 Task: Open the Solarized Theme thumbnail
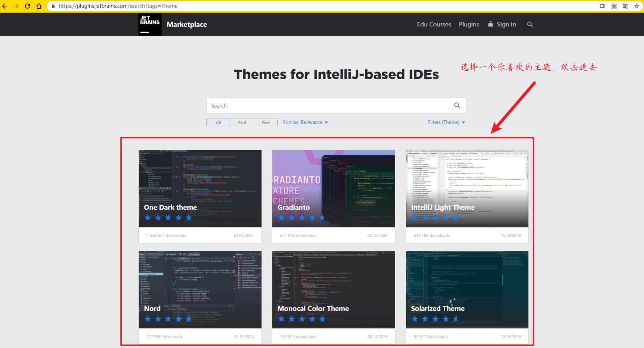pyautogui.click(x=467, y=290)
